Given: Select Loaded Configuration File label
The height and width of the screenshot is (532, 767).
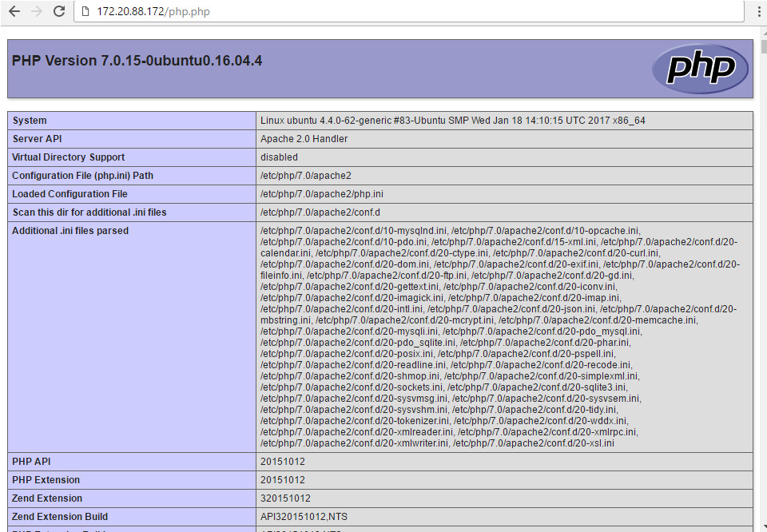Looking at the screenshot, I should point(70,194).
